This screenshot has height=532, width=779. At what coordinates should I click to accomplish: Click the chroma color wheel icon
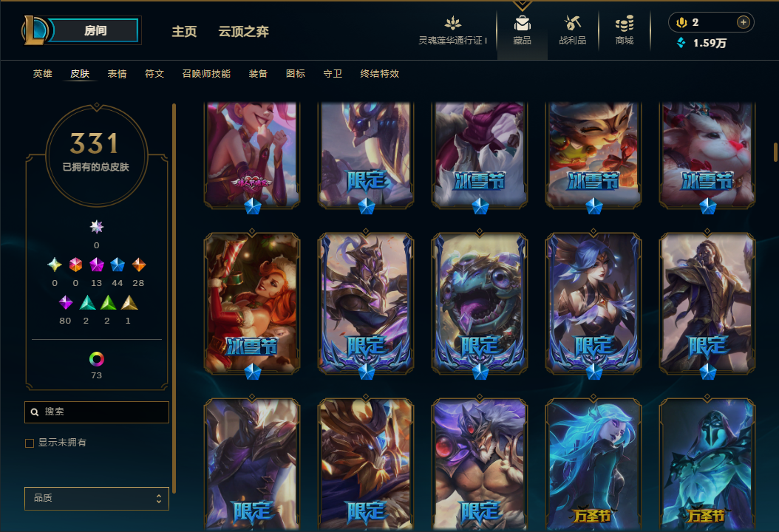pyautogui.click(x=96, y=358)
